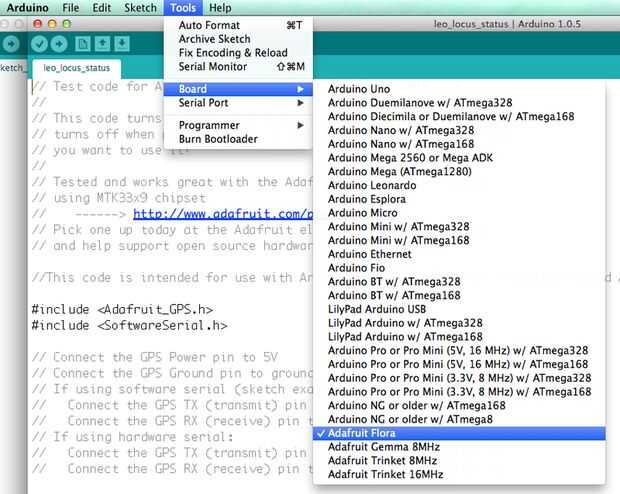Select Burn Bootloader
620x494 pixels.
click(238, 139)
